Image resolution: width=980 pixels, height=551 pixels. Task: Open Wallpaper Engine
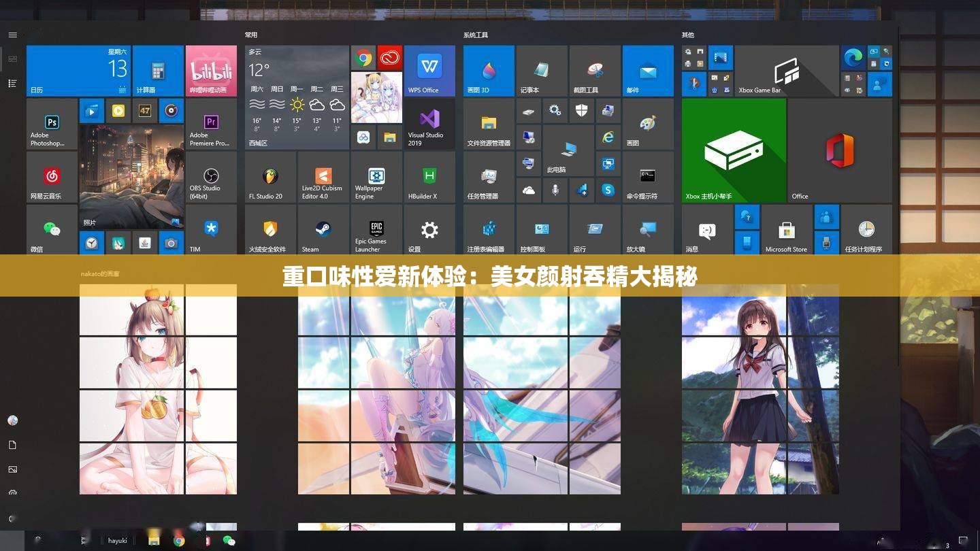[376, 178]
